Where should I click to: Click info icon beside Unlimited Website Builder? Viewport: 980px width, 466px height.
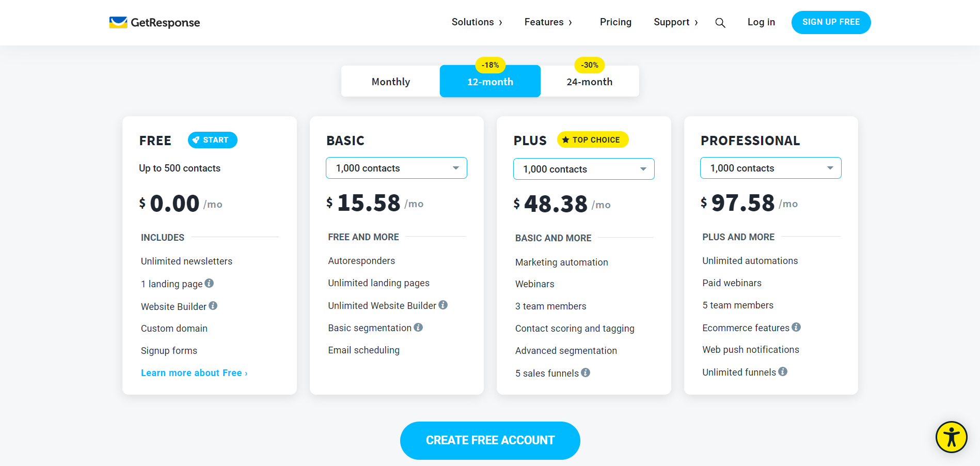coord(443,305)
